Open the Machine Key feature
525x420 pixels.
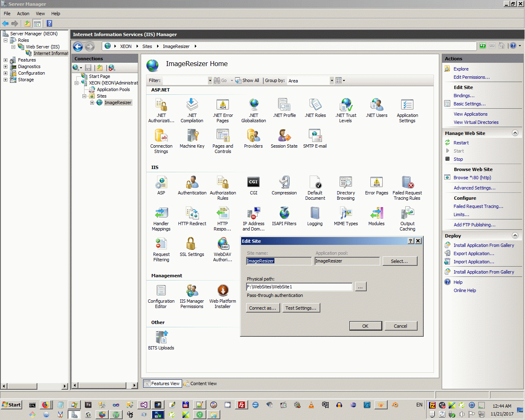192,139
